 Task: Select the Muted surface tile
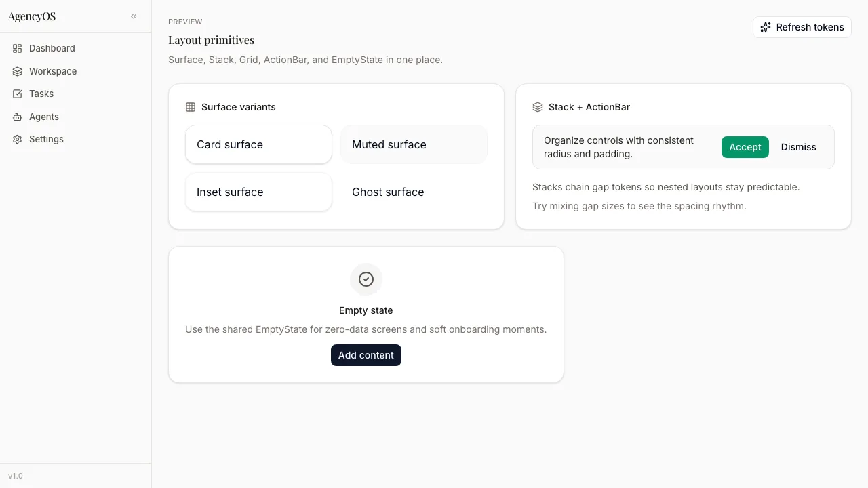coord(414,144)
